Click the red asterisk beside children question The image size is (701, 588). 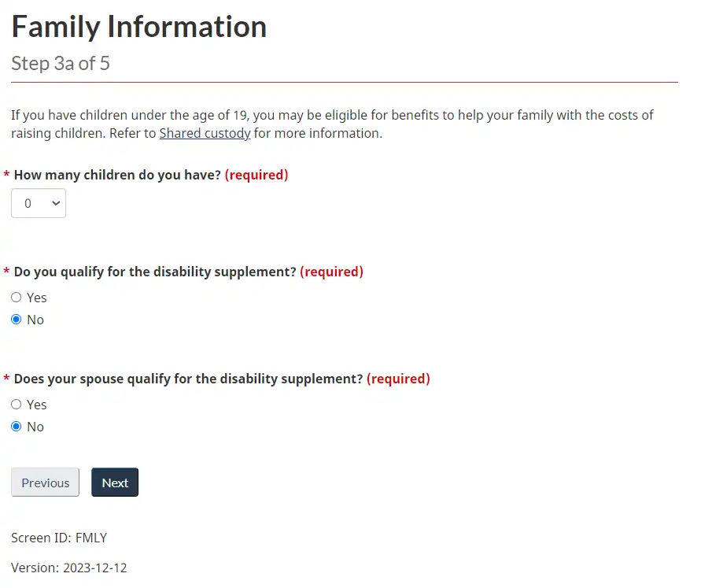coord(7,176)
